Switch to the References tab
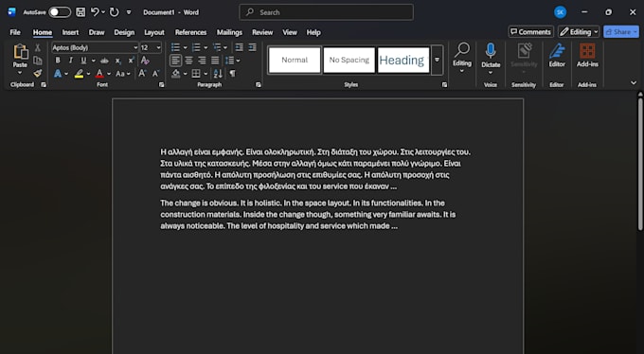This screenshot has width=644, height=354. [x=190, y=32]
